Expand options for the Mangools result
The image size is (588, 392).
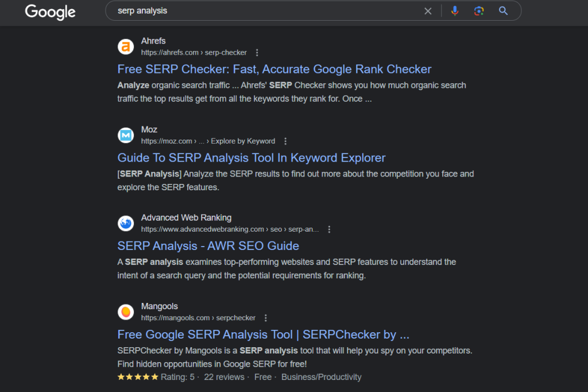(265, 317)
